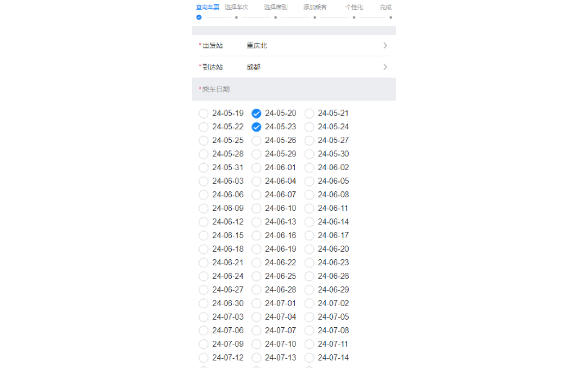Click the 查询车票 step checkmark icon

(x=198, y=17)
